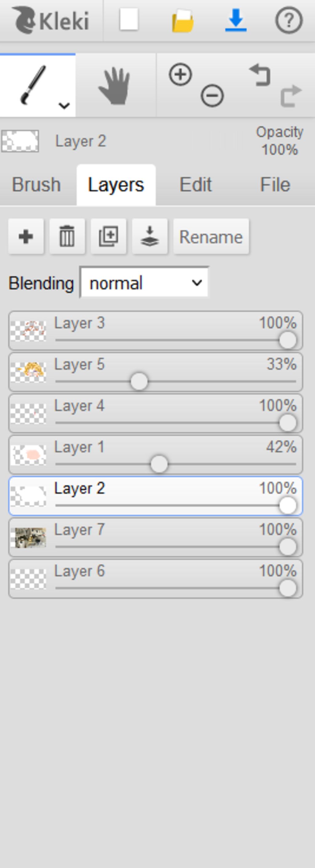The image size is (315, 868).
Task: Duplicate the current layer
Action: [108, 236]
